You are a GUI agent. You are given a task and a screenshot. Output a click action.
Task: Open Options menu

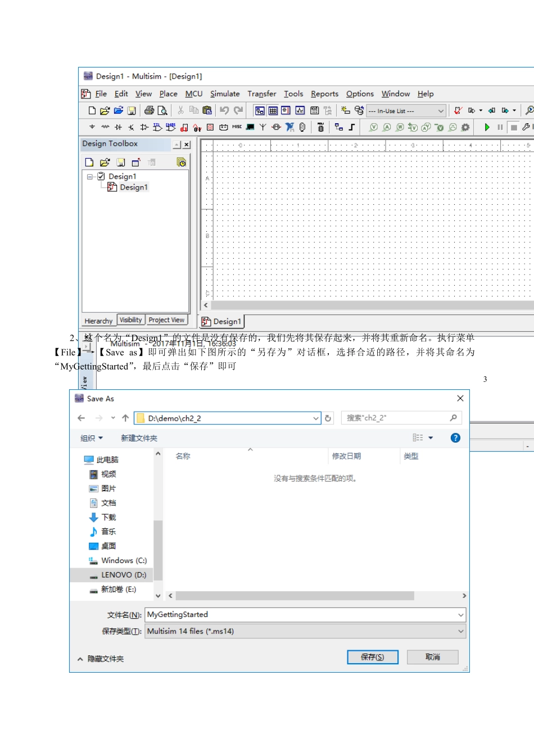(360, 94)
